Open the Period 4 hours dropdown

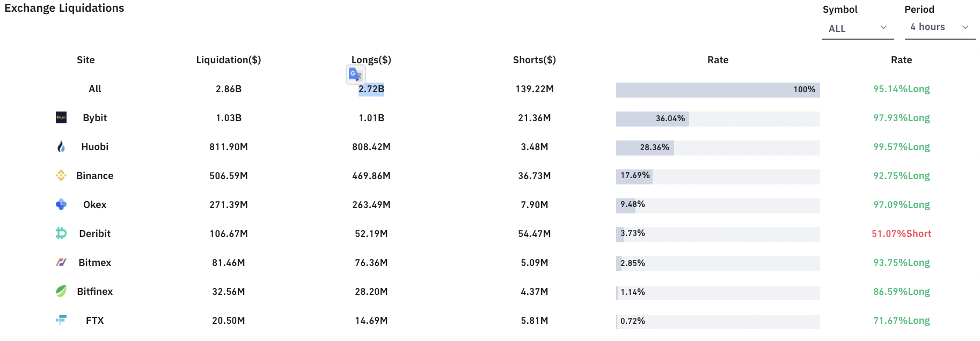pos(940,27)
